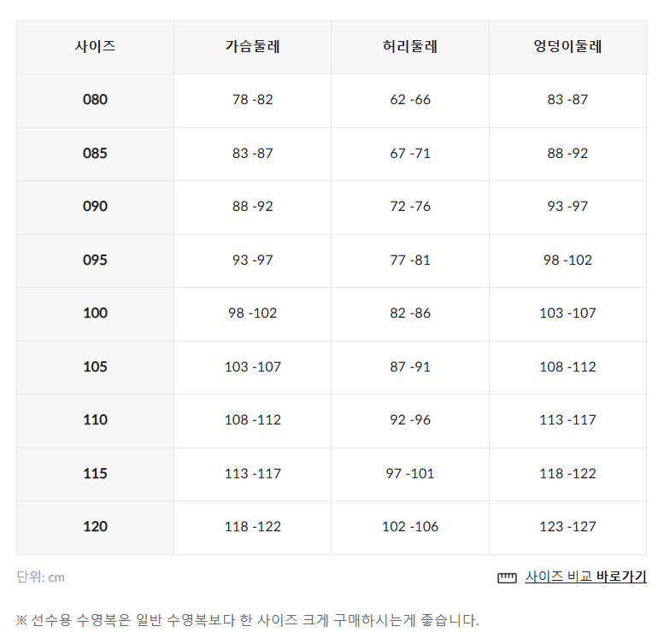Click the 단위: cm unit label
658x644 pixels.
41,577
